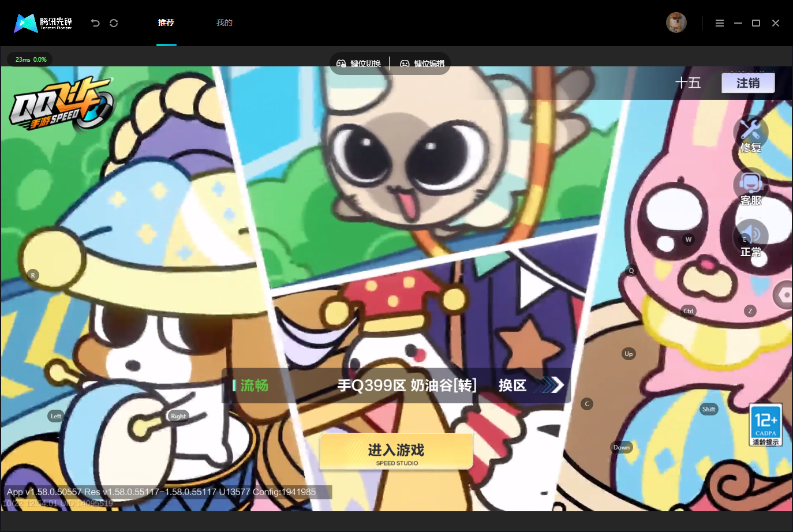Switch to the 推荐 tab
This screenshot has height=532, width=793.
(166, 23)
